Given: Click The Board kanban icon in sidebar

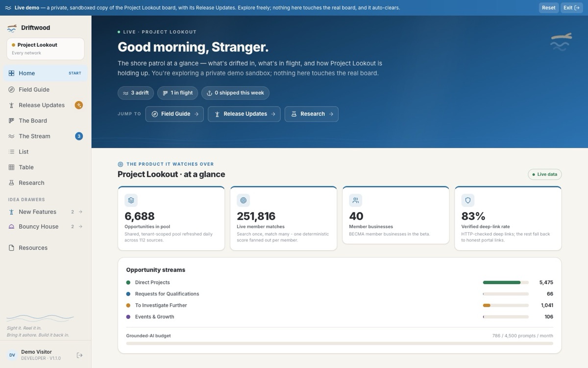Looking at the screenshot, I should (11, 121).
